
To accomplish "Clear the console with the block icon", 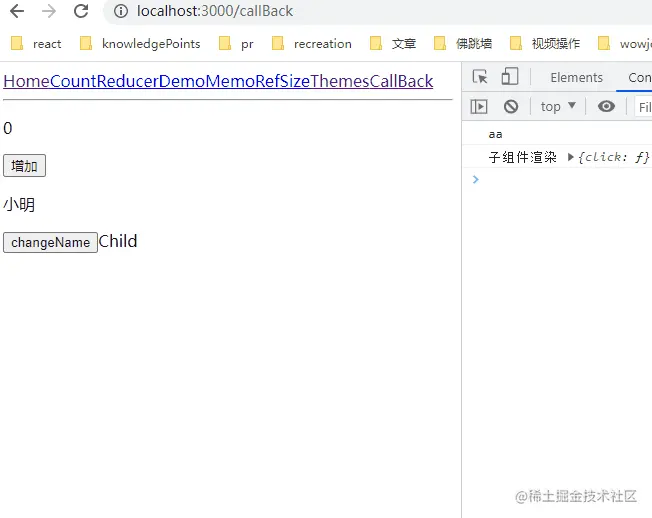I will [x=511, y=107].
